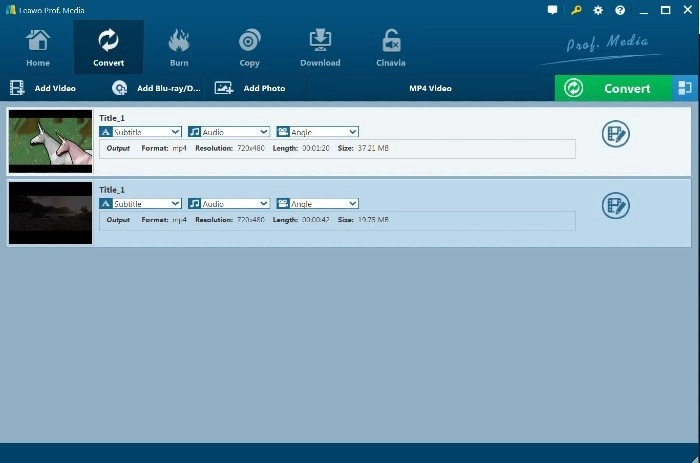Switch to the Convert module
Image resolution: width=700 pixels, height=463 pixels.
(x=108, y=48)
